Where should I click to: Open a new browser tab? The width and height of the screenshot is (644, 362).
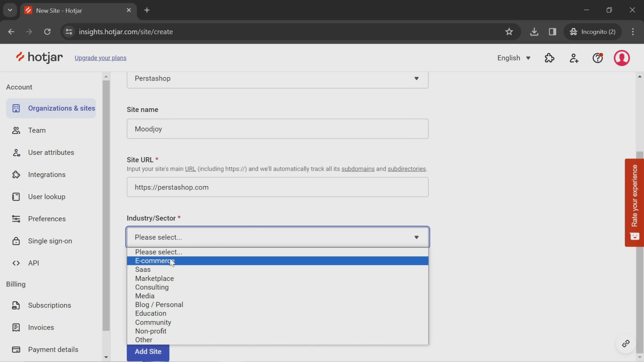pos(147,10)
